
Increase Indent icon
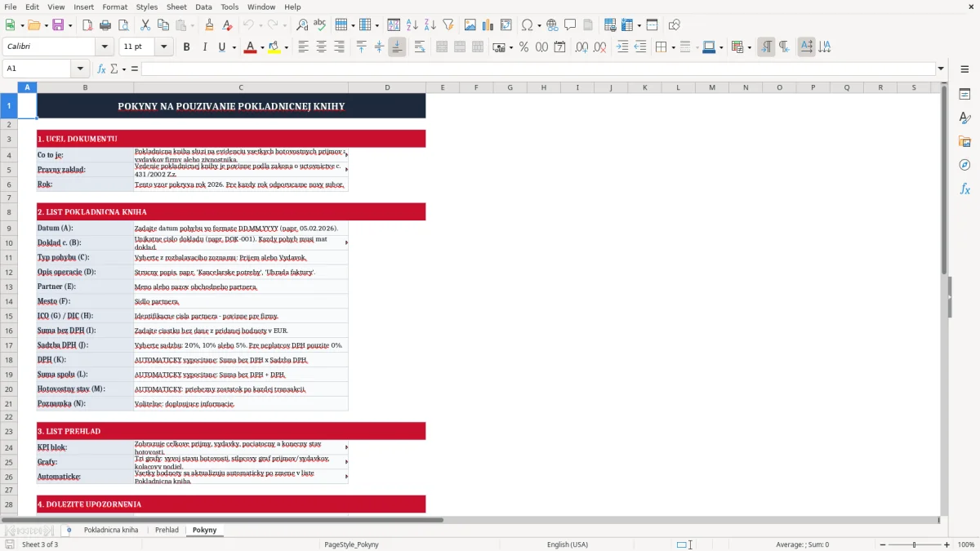click(x=623, y=47)
